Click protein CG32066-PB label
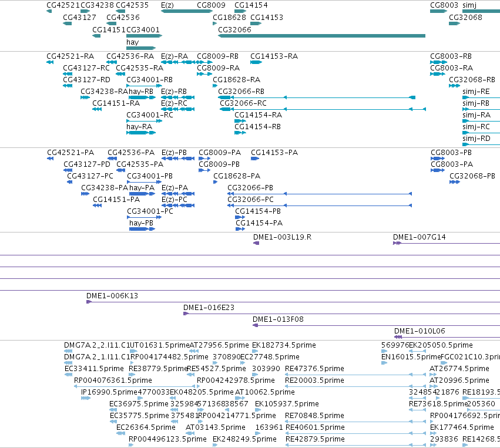This screenshot has height=448, width=500. tap(250, 188)
